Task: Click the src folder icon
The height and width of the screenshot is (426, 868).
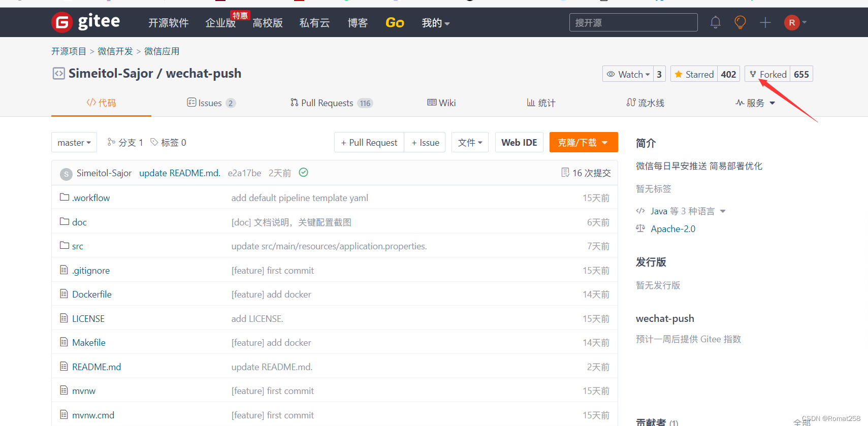Action: (65, 245)
